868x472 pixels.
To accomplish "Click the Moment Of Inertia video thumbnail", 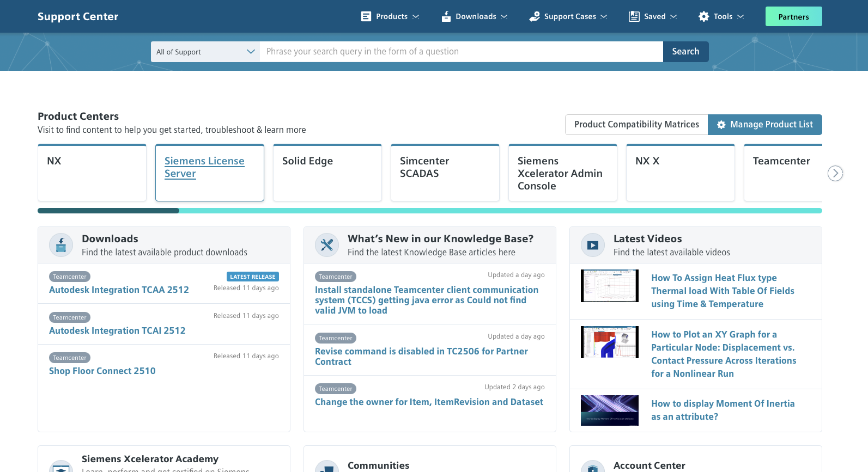I will tap(610, 410).
